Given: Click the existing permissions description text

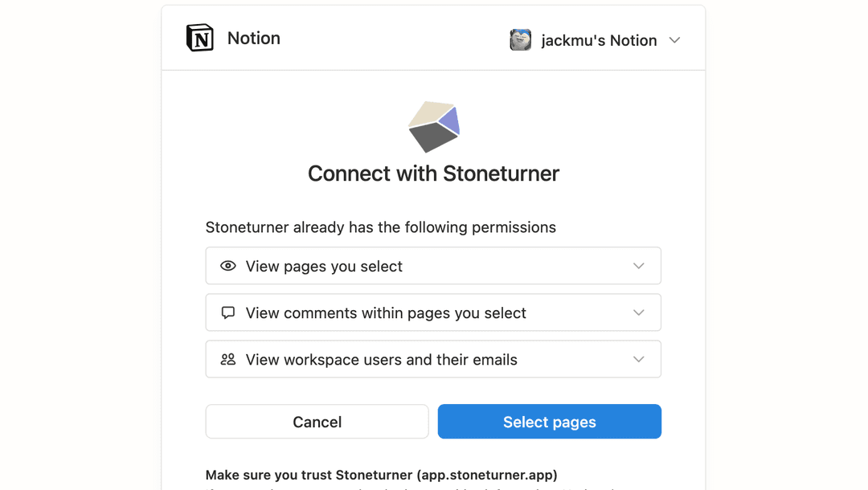Looking at the screenshot, I should point(381,227).
